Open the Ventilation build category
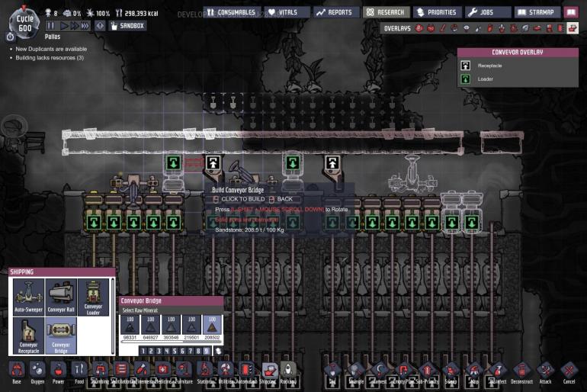 [x=121, y=372]
